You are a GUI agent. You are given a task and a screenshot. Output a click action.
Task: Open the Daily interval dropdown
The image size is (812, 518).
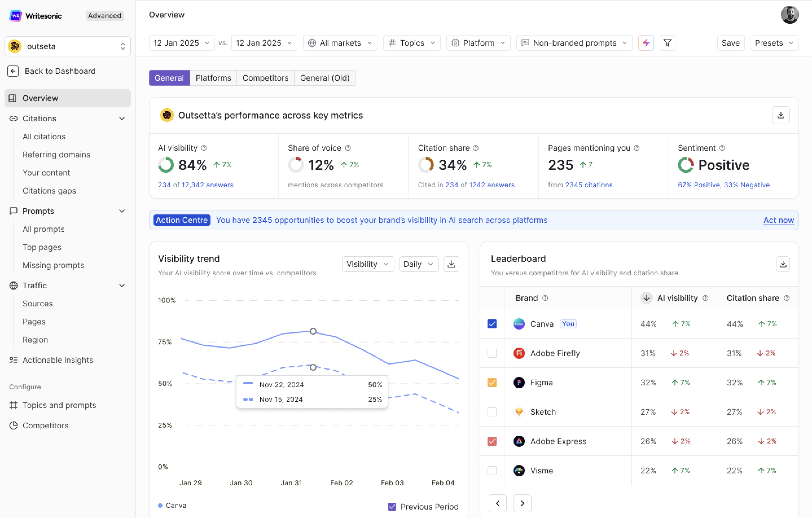(418, 264)
